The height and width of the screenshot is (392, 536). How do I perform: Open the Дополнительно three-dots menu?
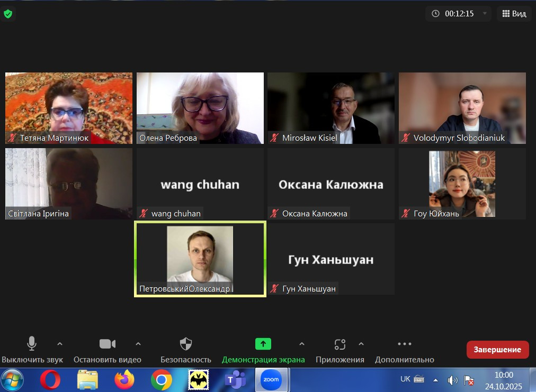click(405, 350)
